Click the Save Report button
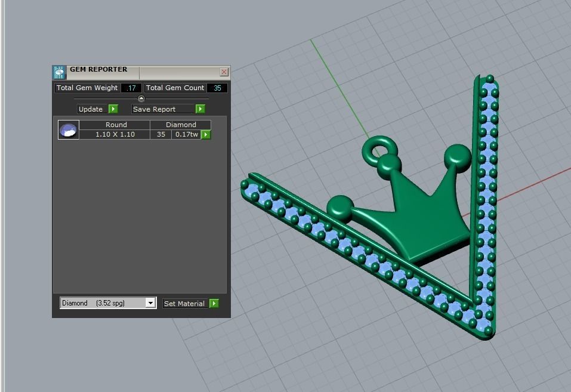Screen dimensions: 571x392 click(x=163, y=109)
